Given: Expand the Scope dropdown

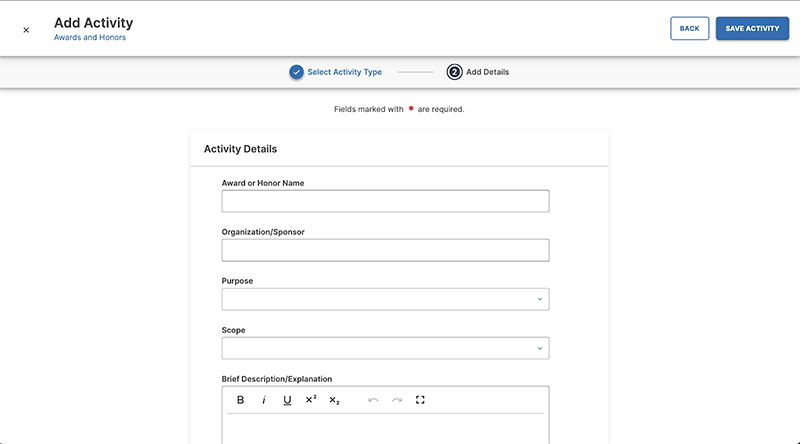Looking at the screenshot, I should coord(385,348).
